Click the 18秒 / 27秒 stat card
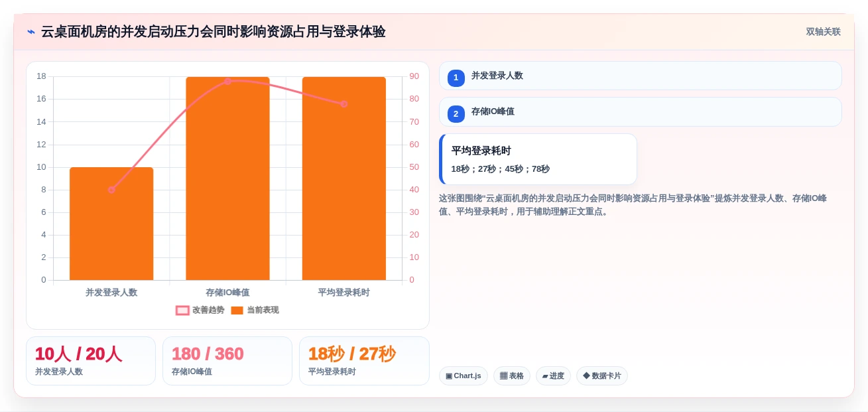Screen dimensions: 868x412 coord(364,361)
